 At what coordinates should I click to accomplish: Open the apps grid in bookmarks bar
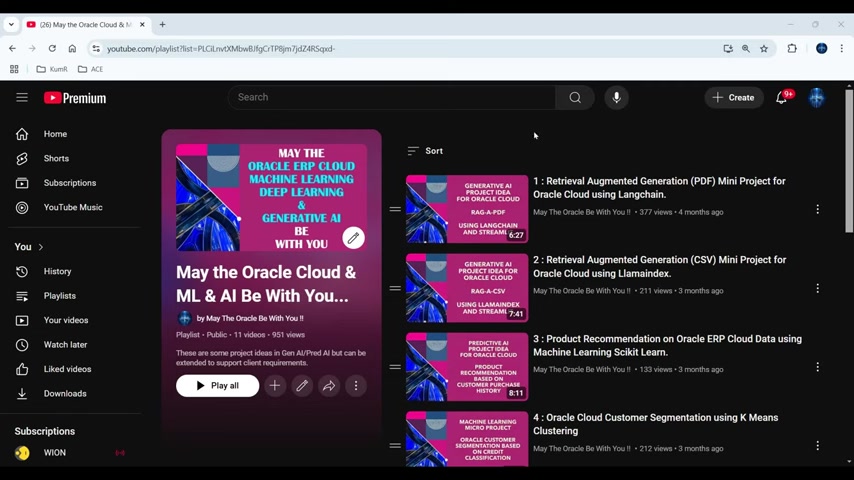click(x=14, y=69)
